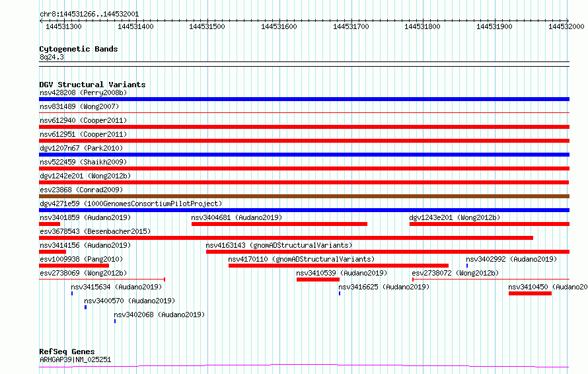
Task: Click the nsv428208 (Perry2008b) variant label
Action: 83,93
